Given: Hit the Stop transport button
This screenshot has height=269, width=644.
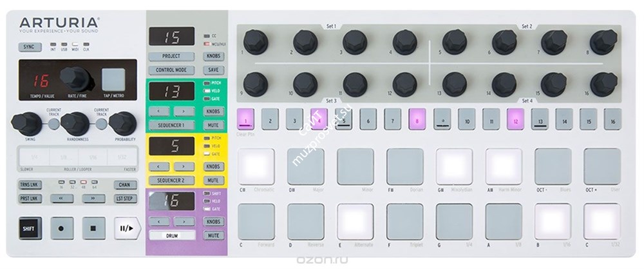Looking at the screenshot, I should [93, 228].
